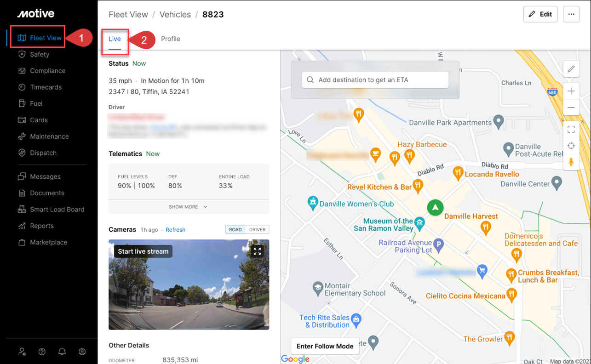Zoom out on the map
This screenshot has width=591, height=364.
pyautogui.click(x=571, y=107)
